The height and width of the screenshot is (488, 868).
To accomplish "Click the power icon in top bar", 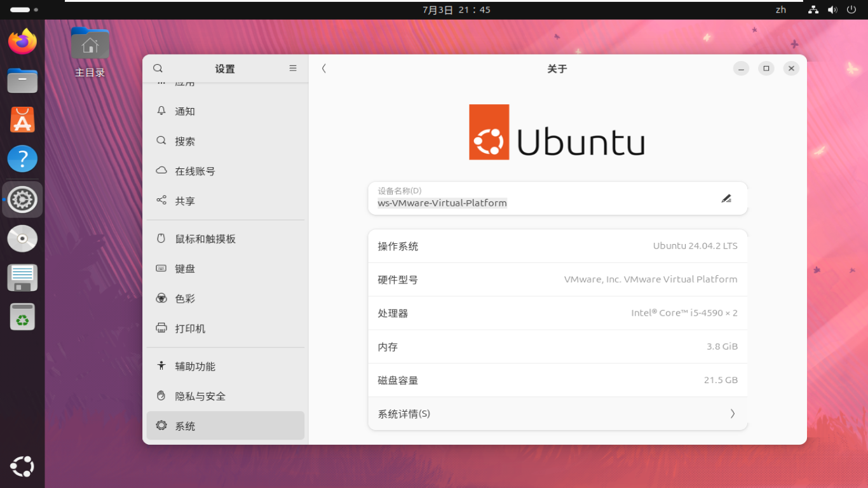I will pos(851,10).
